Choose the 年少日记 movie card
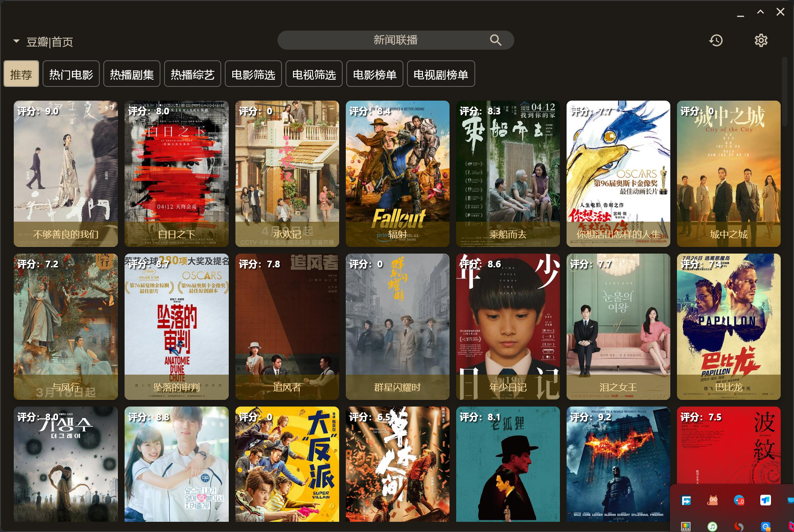This screenshot has height=532, width=794. pyautogui.click(x=508, y=327)
